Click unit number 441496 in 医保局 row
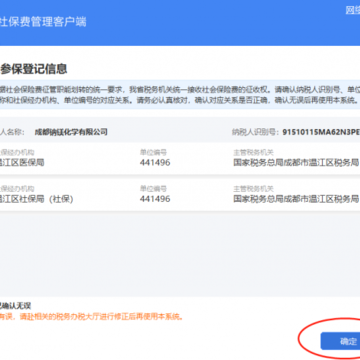 point(155,163)
